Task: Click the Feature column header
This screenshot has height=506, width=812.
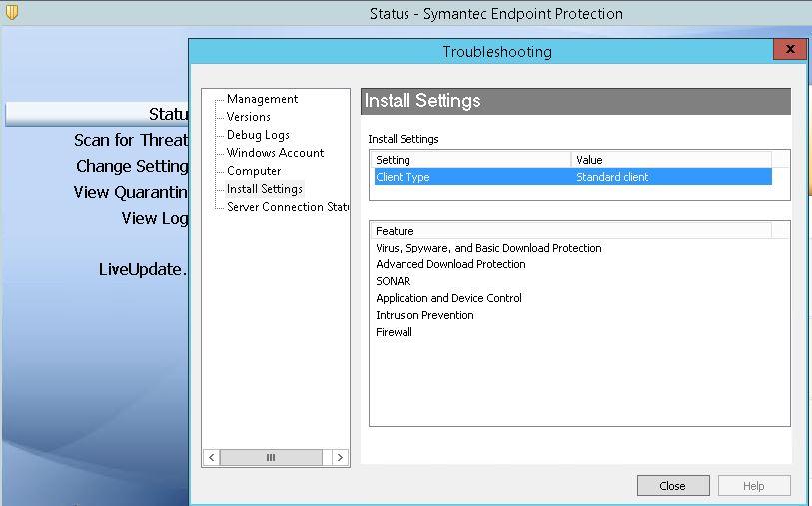Action: pyautogui.click(x=569, y=231)
